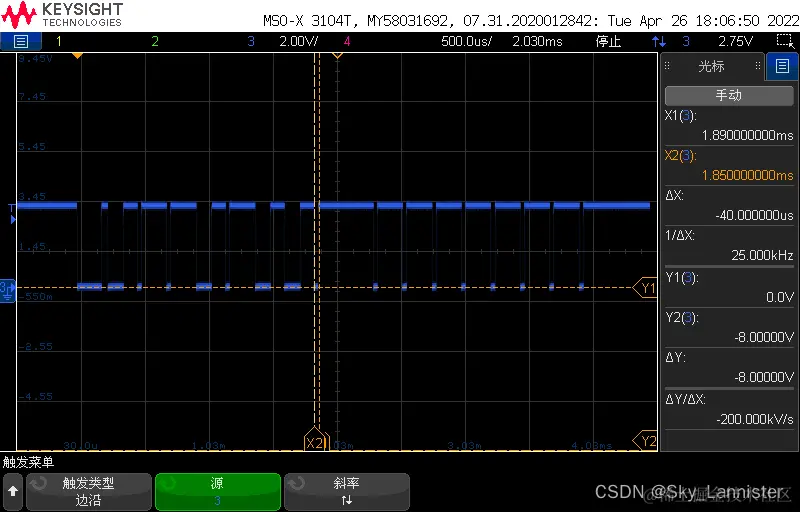The image size is (800, 512).
Task: Select the X2(3) cursor value 1.850000000ms
Action: tap(747, 175)
